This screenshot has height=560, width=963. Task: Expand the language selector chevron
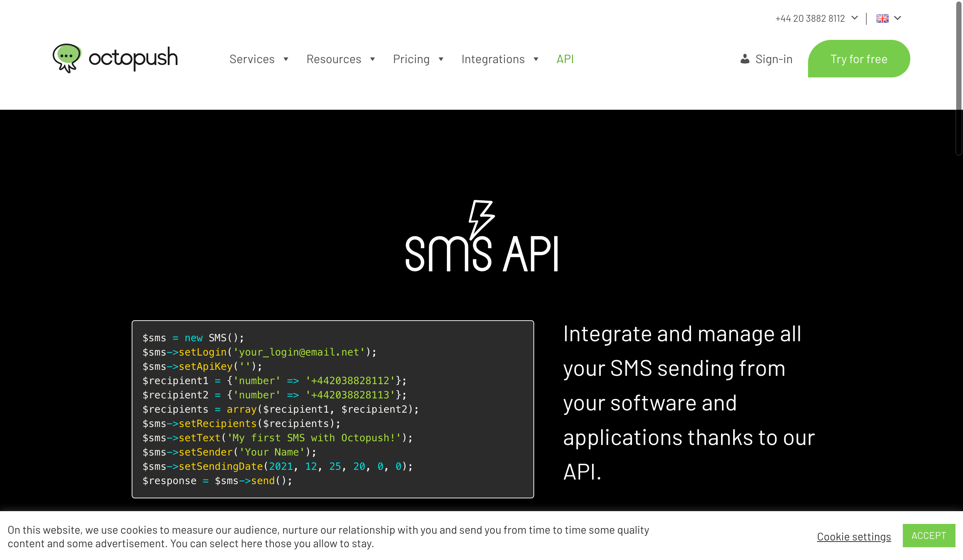(898, 18)
